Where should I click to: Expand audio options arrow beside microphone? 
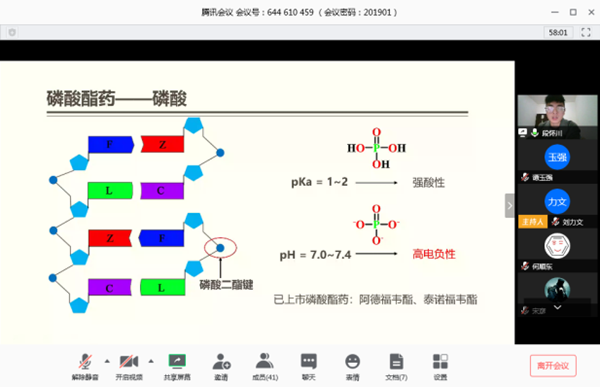[x=107, y=361]
